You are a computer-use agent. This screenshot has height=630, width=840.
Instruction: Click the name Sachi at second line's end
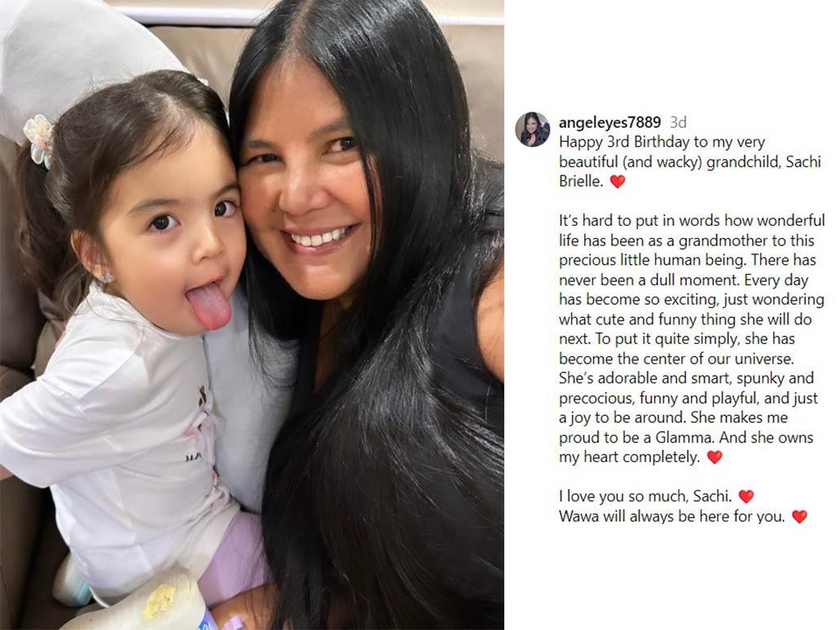803,162
